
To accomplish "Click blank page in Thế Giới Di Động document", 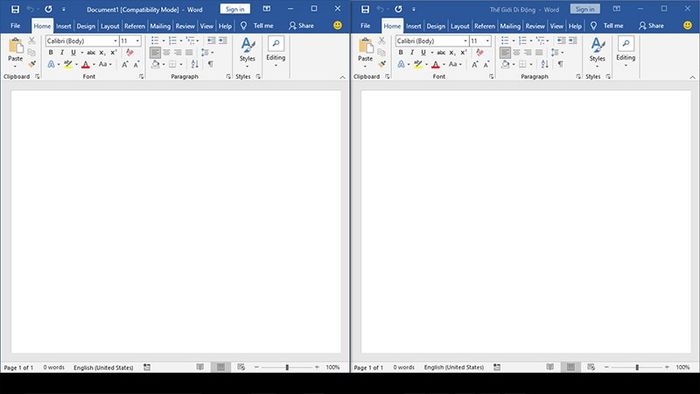I will tap(525, 222).
